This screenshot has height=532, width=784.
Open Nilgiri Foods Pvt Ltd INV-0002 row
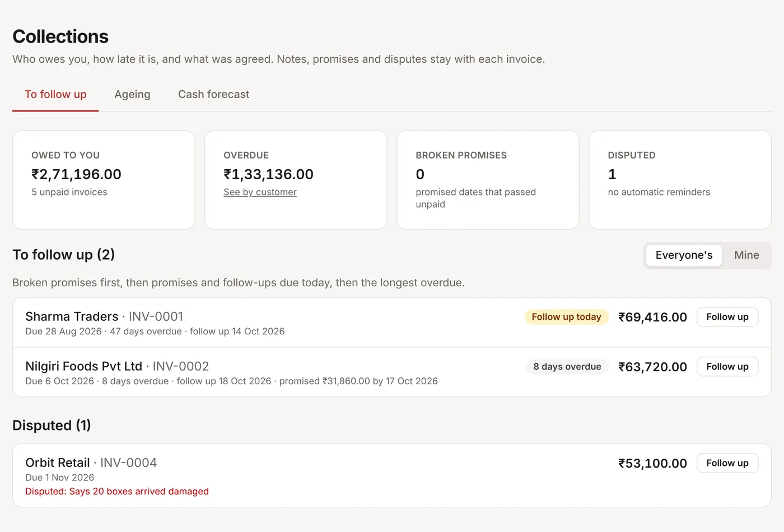coord(391,372)
